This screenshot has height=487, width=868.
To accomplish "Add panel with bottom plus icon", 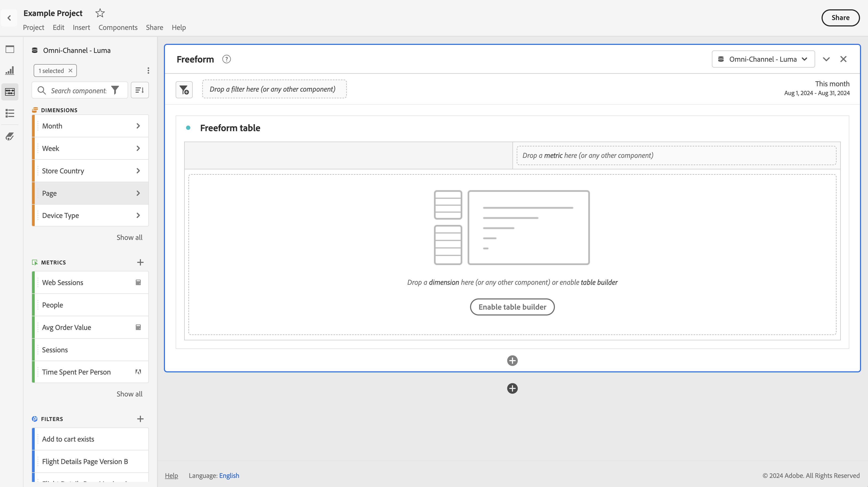I will coord(512,388).
